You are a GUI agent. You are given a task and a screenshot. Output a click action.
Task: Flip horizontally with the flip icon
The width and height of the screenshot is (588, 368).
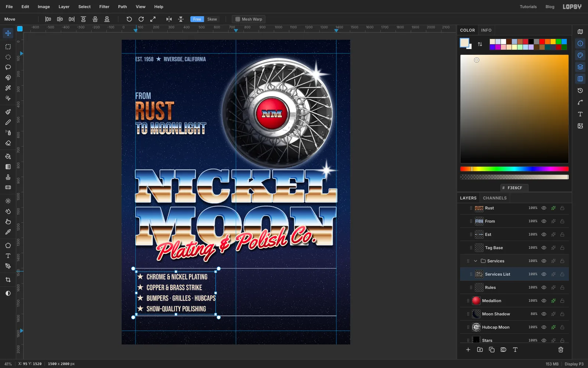click(169, 19)
